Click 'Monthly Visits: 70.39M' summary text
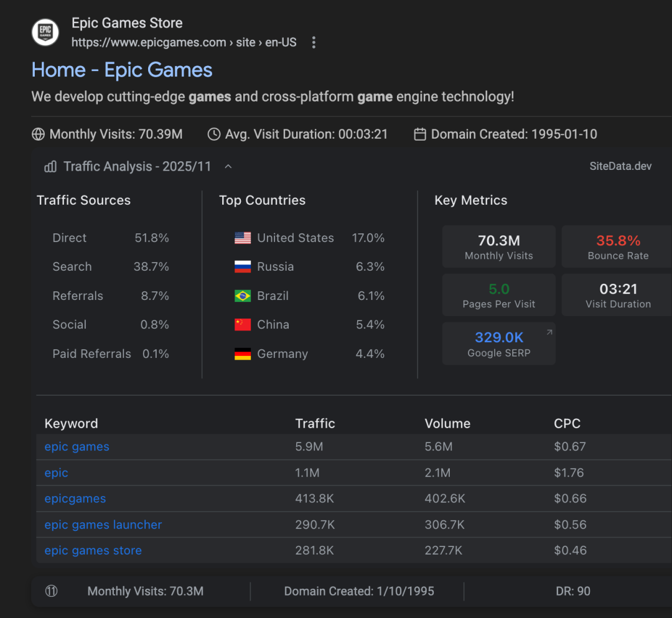The width and height of the screenshot is (672, 618). (x=116, y=134)
